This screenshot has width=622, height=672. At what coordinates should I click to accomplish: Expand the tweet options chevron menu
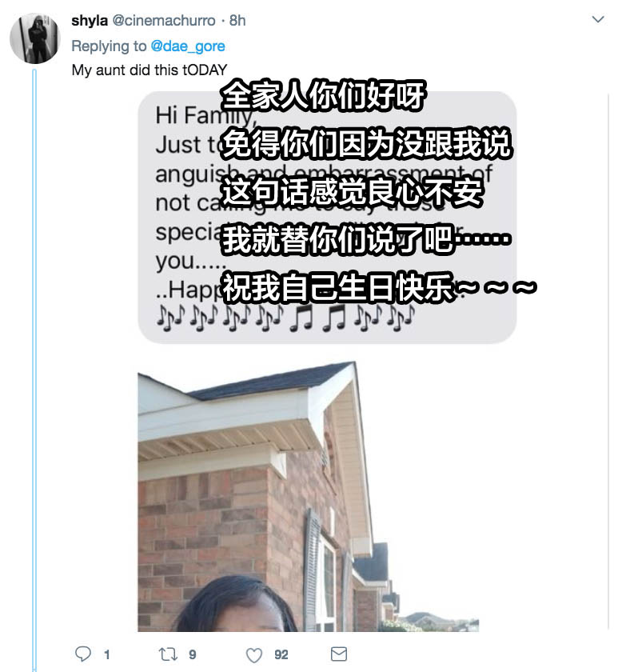pyautogui.click(x=598, y=19)
